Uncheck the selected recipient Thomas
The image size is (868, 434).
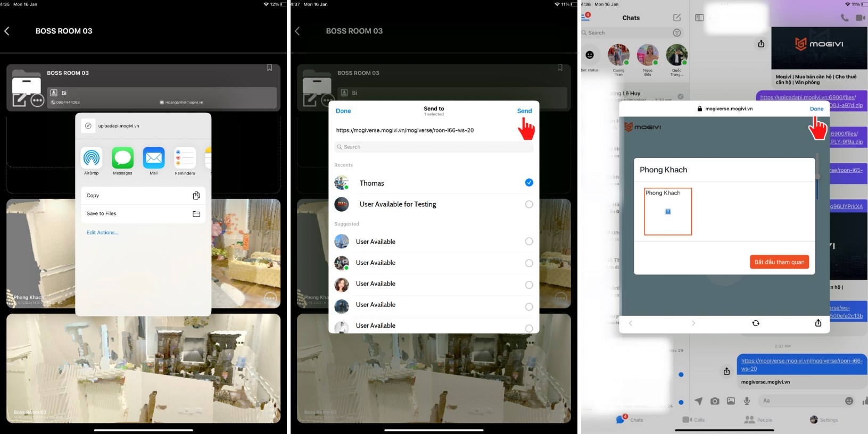click(529, 182)
